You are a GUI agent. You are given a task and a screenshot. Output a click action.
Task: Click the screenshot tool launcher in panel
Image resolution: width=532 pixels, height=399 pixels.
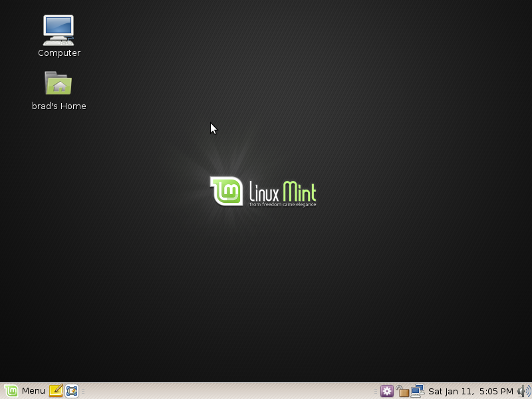coord(72,391)
